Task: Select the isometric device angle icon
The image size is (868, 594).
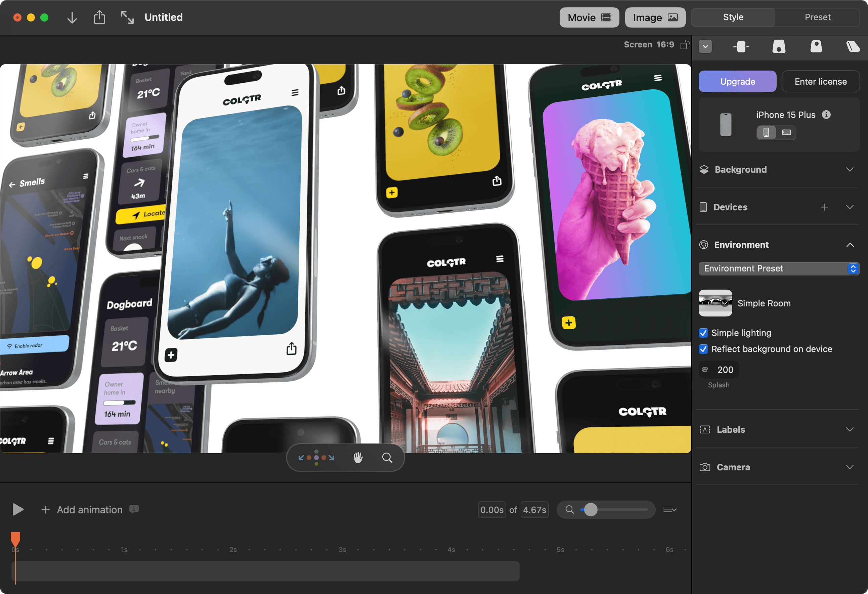Action: tap(853, 47)
